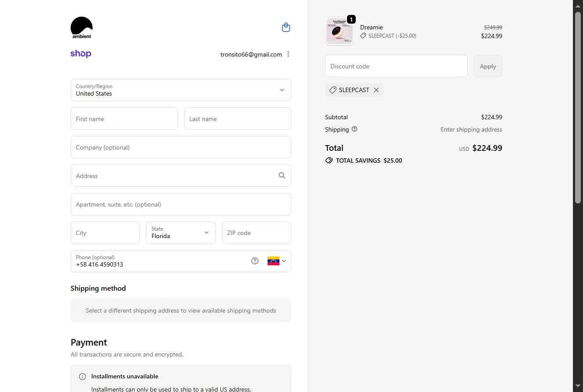Click the Subtotal label

pos(336,117)
